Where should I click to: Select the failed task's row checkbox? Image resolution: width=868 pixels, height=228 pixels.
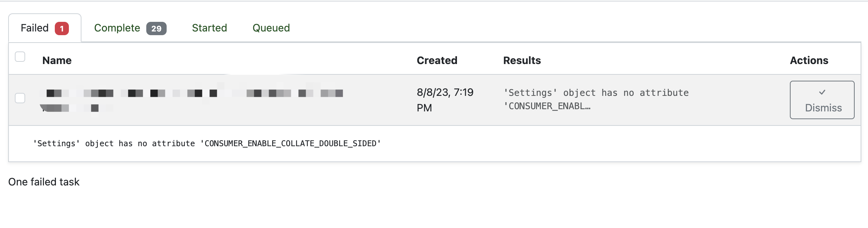19,98
